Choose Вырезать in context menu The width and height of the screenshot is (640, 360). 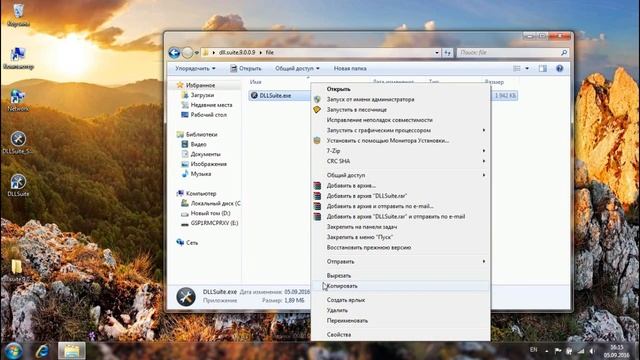coord(400,276)
